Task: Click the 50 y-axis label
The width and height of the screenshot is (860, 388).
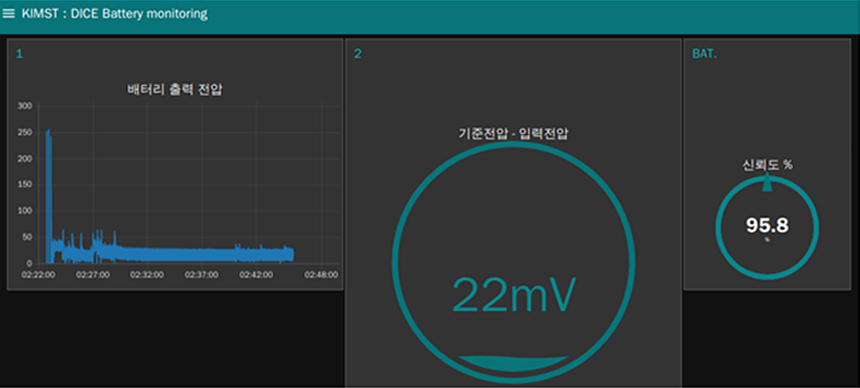Action: (x=27, y=237)
